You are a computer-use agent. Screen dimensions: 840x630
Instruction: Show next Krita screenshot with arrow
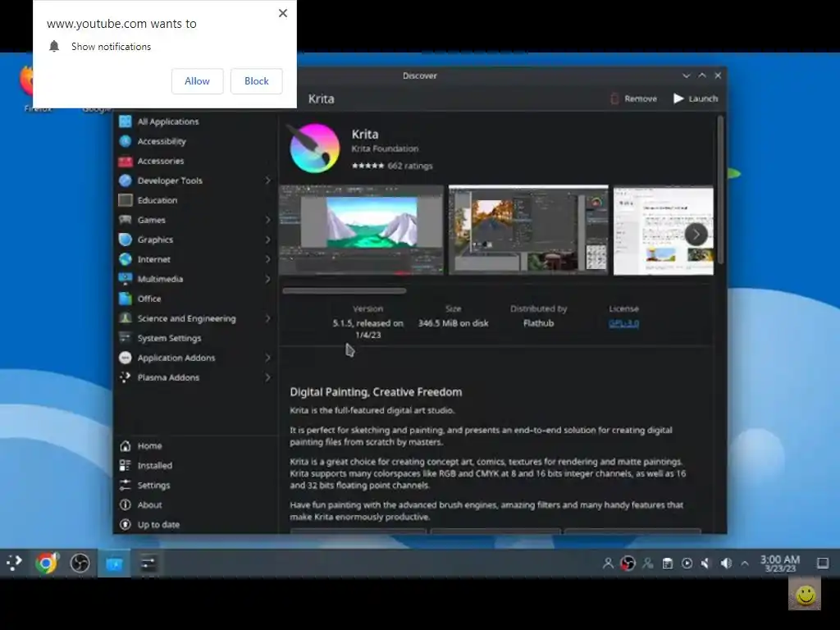point(696,234)
